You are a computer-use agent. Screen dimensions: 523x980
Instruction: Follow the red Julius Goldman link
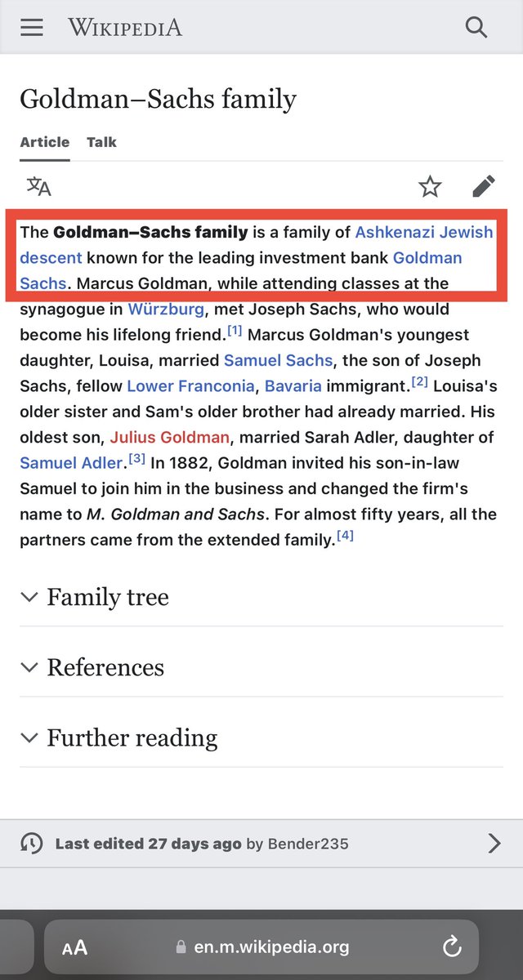tap(170, 437)
